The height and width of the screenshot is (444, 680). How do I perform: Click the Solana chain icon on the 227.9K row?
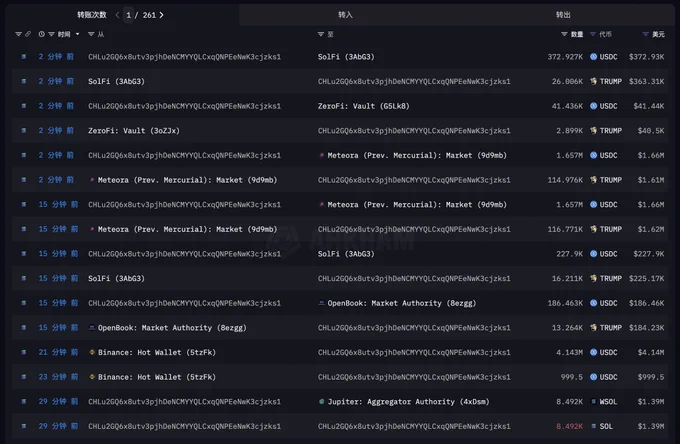point(24,254)
